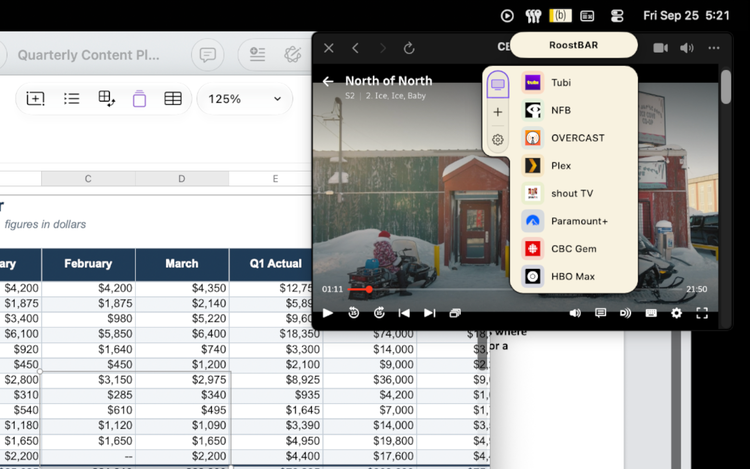This screenshot has height=469, width=750.
Task: Select the TV screen icon in RoostBAR sidebar
Action: pos(497,85)
